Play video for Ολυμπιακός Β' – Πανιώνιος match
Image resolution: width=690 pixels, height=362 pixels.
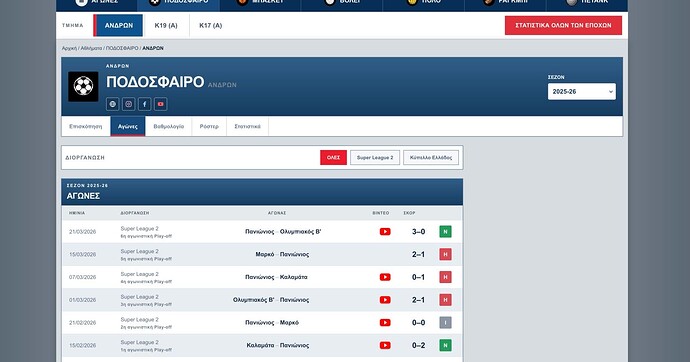(385, 300)
